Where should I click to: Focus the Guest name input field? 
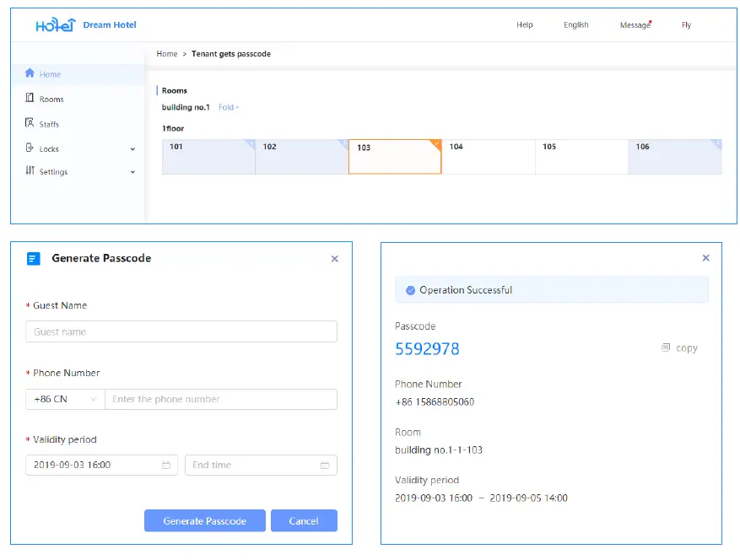(181, 331)
